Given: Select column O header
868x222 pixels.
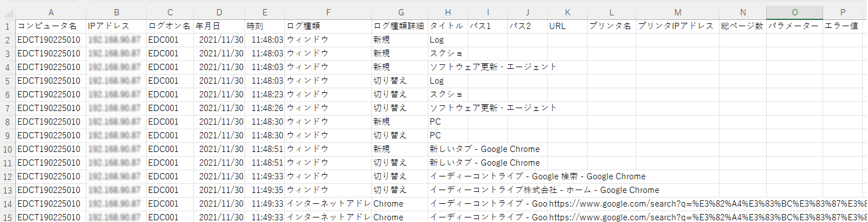Looking at the screenshot, I should pyautogui.click(x=794, y=13).
